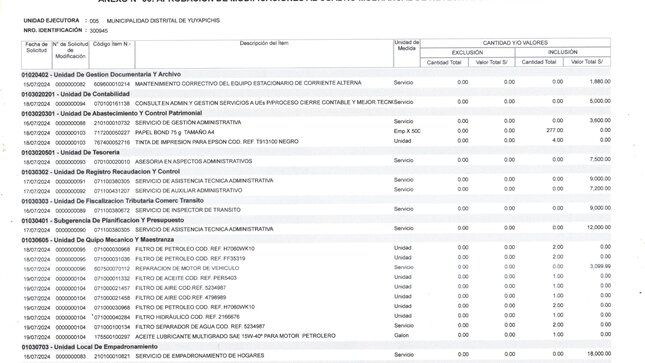Select 'FILTRO DE PETROLEO COD. REF. FF35319' description

pos(190,259)
